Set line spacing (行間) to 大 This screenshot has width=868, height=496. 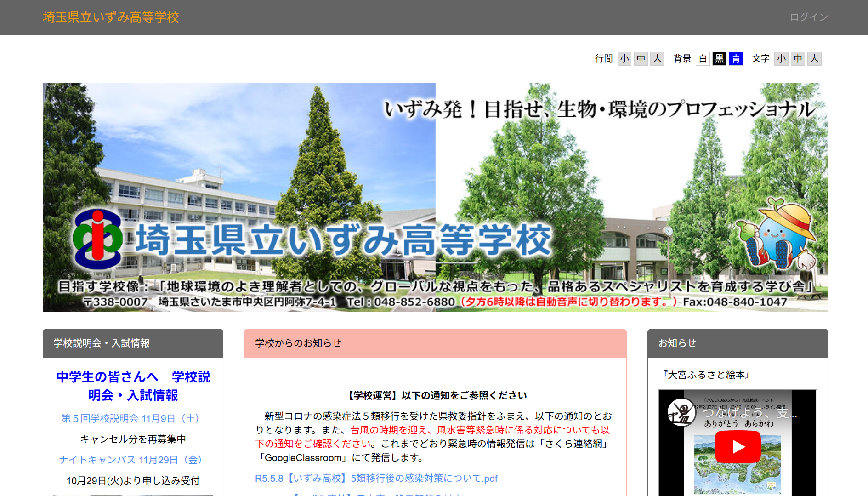coord(657,58)
